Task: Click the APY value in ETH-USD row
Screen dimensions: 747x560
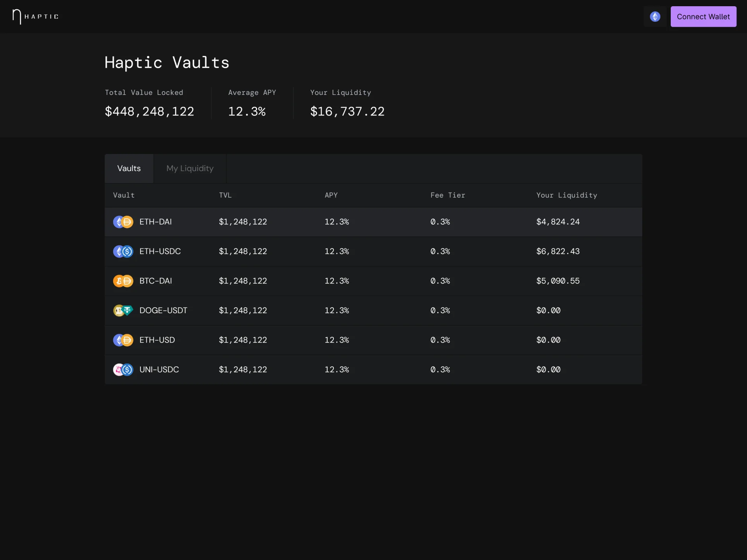Action: pos(337,340)
